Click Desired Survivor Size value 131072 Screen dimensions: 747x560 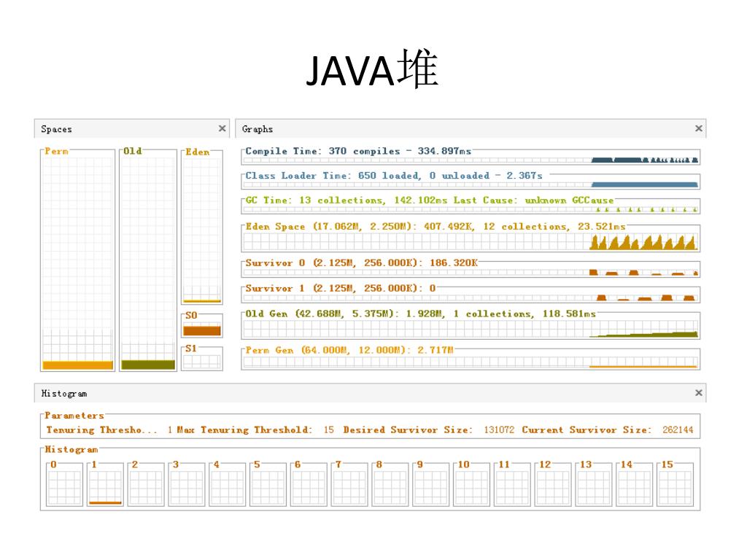tap(499, 430)
